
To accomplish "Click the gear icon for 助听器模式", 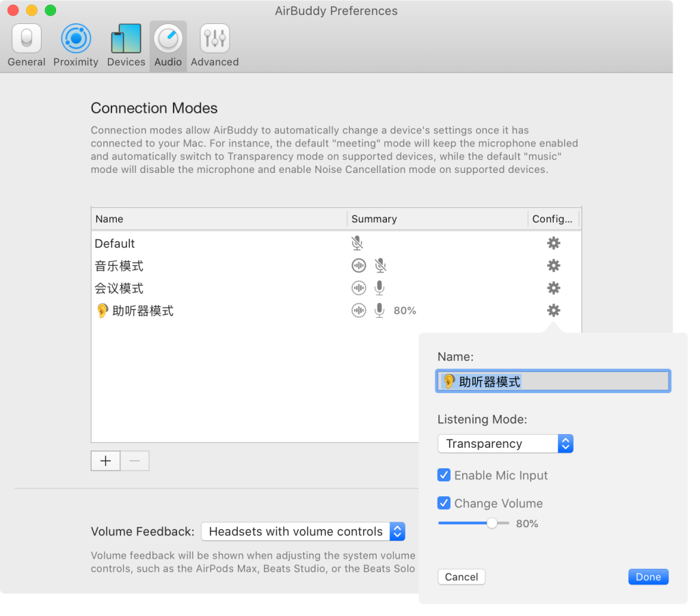I will (553, 310).
